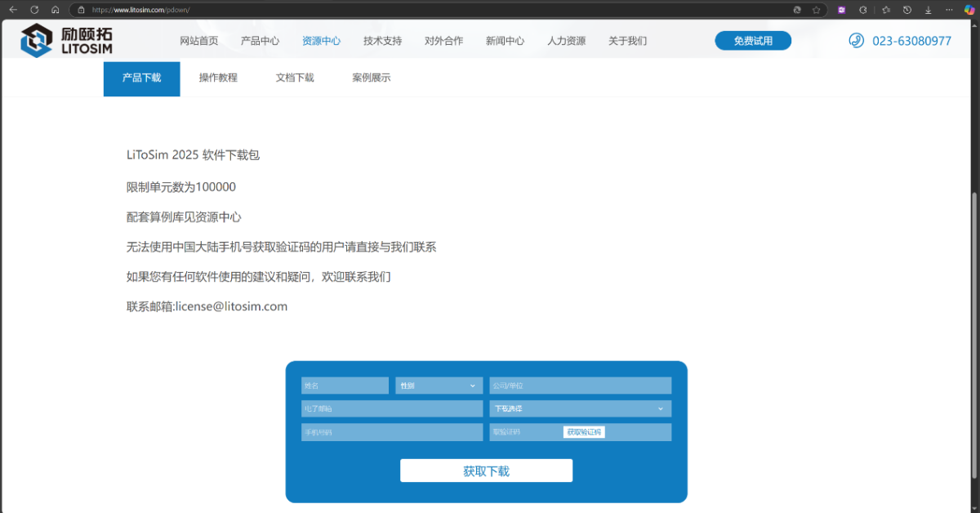The width and height of the screenshot is (980, 513).
Task: Open the browser home page icon
Action: 55,10
